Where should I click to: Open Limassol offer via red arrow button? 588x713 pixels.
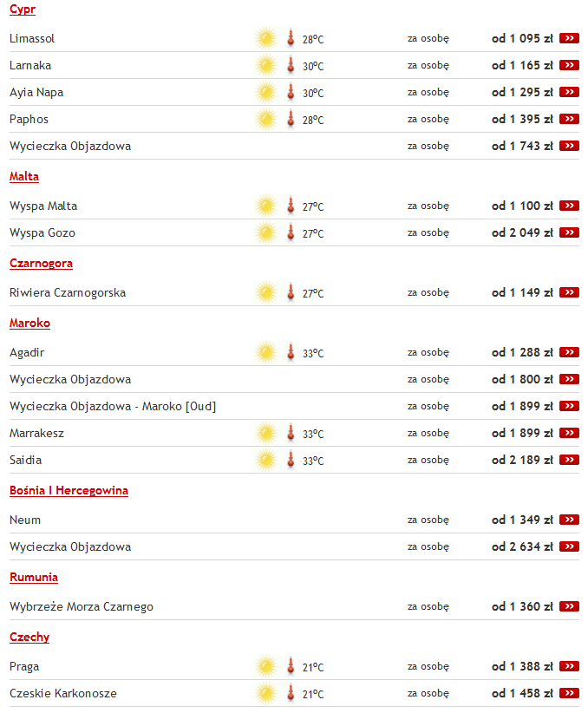point(569,38)
